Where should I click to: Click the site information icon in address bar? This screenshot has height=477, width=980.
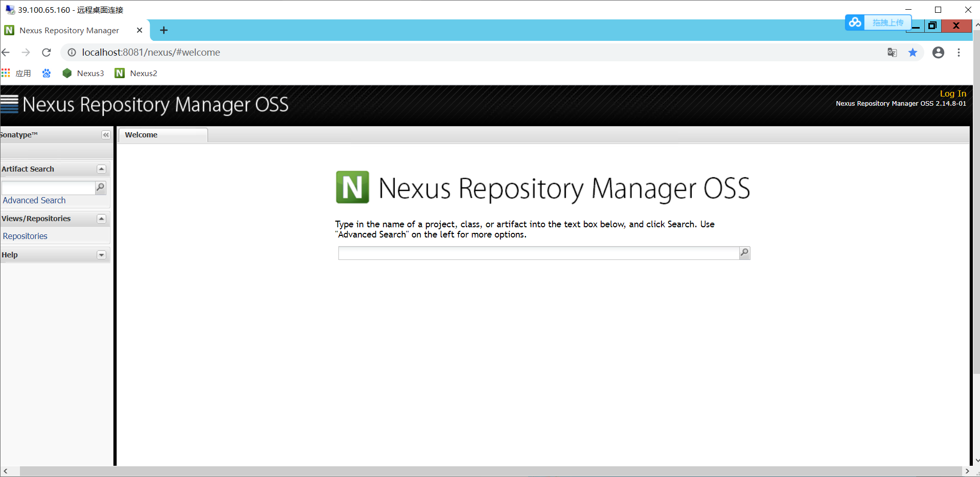(x=72, y=52)
